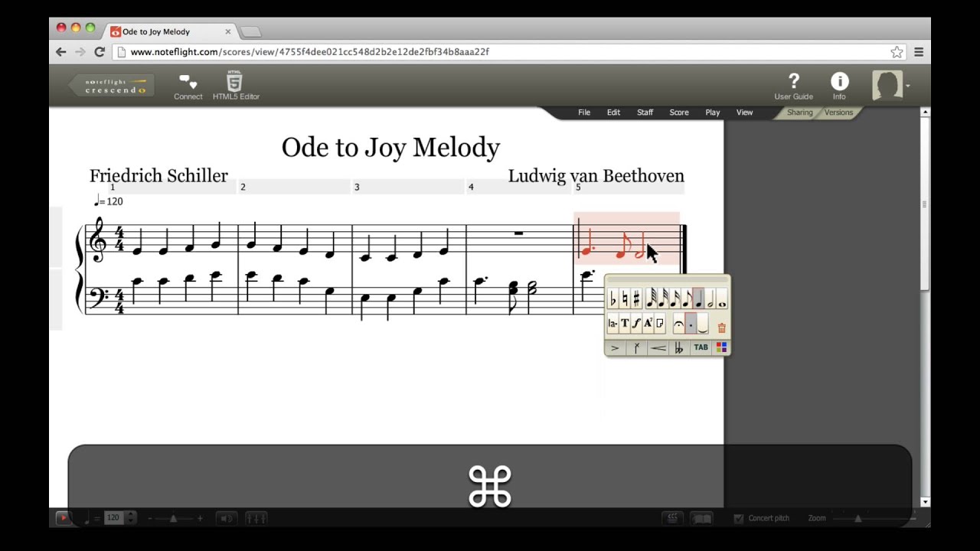Add a dynamic marking with the f tool

click(636, 324)
